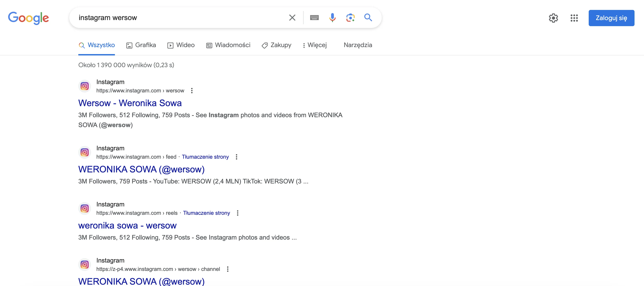Viewport: 644px width, 286px height.
Task: Open the three-dot menu of the reels result
Action: coord(237,213)
